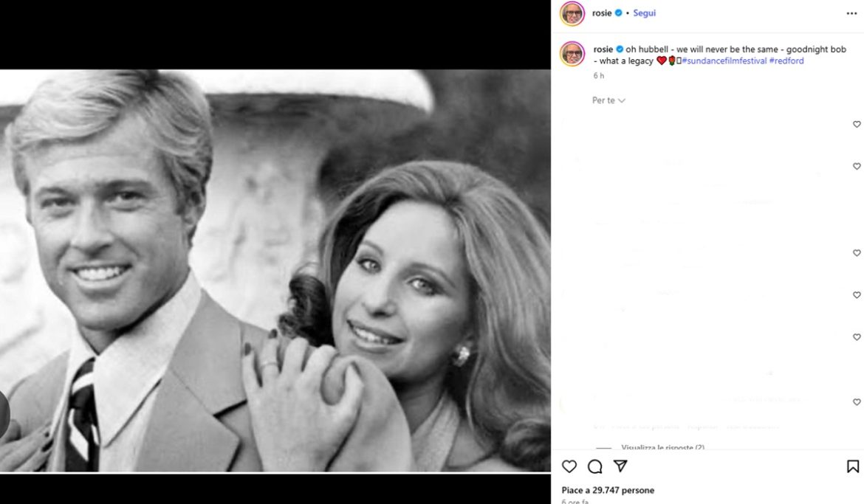This screenshot has width=864, height=504.
Task: Click the red heart emoji in the caption
Action: coord(662,61)
